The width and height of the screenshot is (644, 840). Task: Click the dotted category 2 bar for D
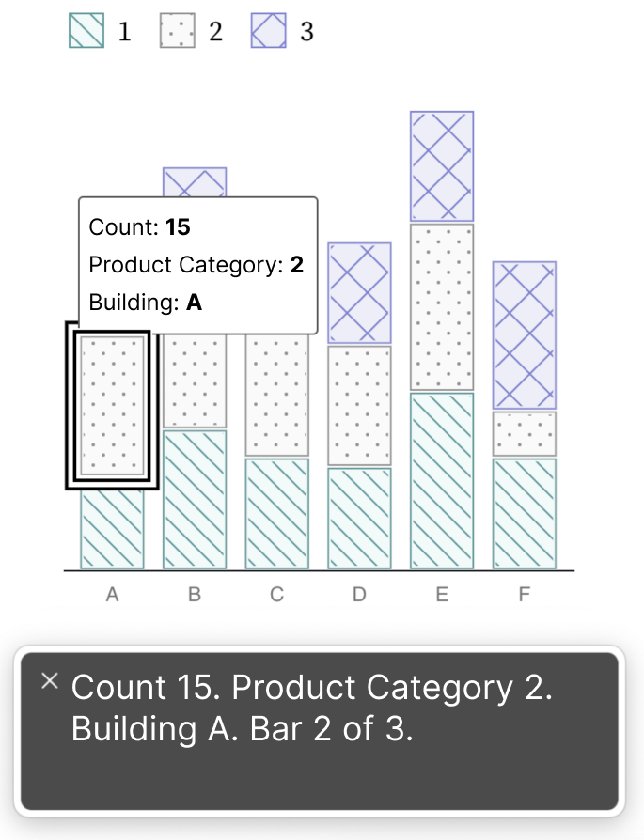pos(360,406)
